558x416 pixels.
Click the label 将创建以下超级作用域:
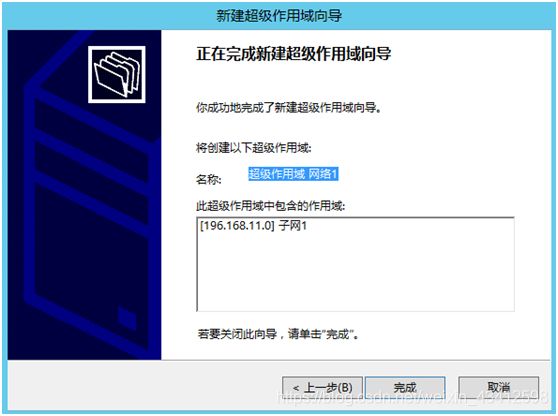[x=254, y=147]
